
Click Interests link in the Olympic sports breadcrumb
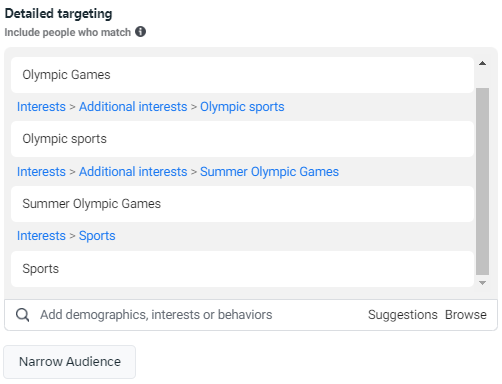coord(41,107)
